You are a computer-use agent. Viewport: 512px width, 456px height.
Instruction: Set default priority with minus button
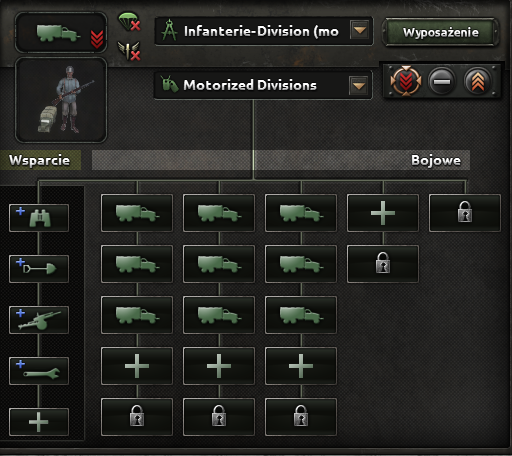click(x=442, y=81)
